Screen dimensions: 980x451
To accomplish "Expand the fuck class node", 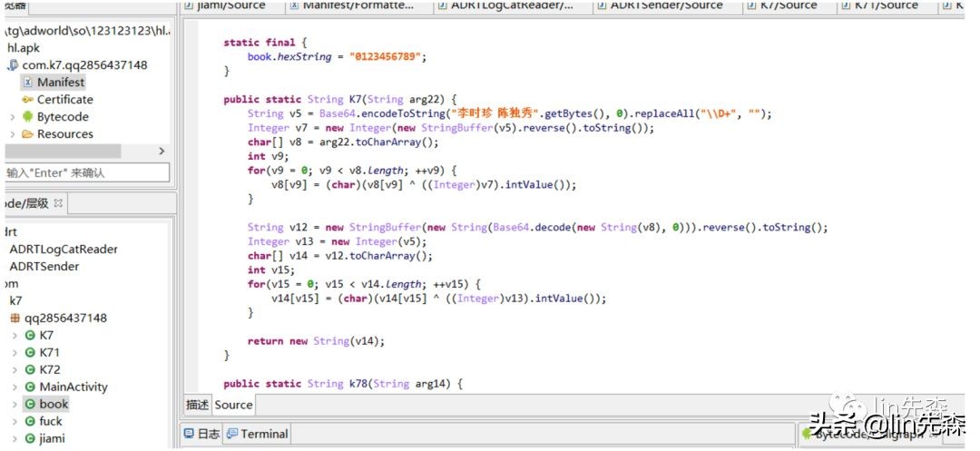I will [15, 422].
